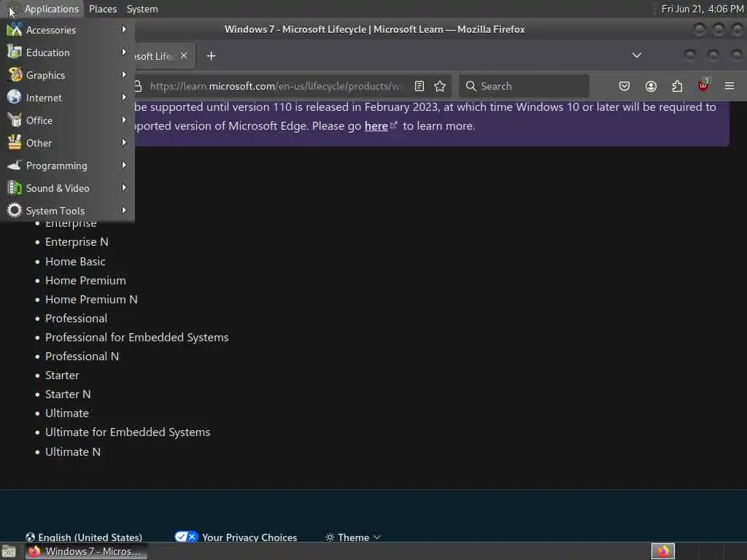Open the Internet submenu
The image size is (747, 560).
click(x=67, y=98)
